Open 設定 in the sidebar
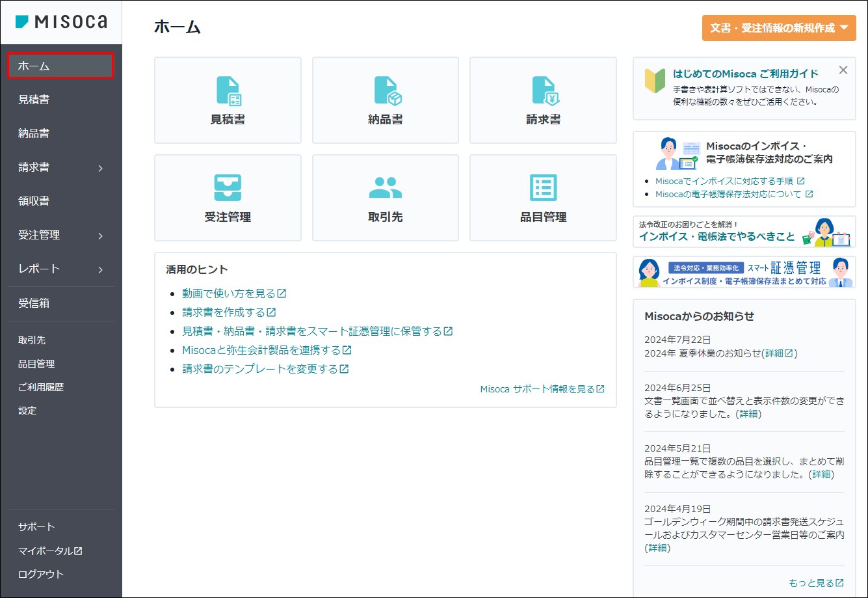 coord(27,411)
